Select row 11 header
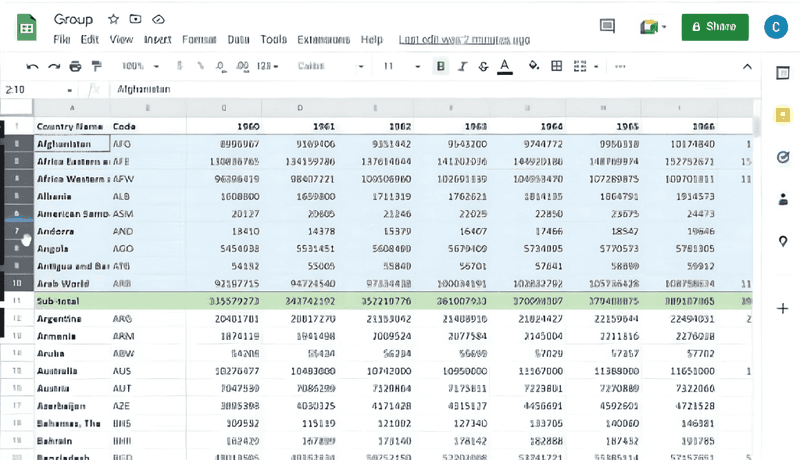 (x=17, y=301)
